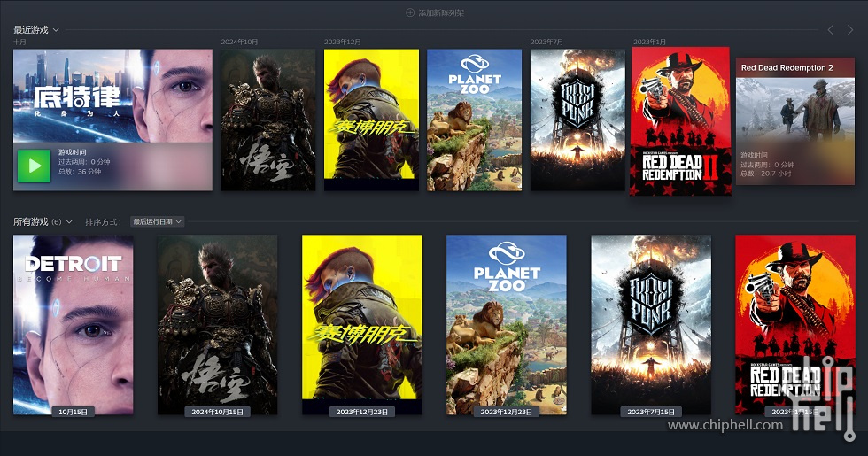Open the Red Dead Redemption 2 hover info card
The height and width of the screenshot is (456, 868).
click(795, 121)
